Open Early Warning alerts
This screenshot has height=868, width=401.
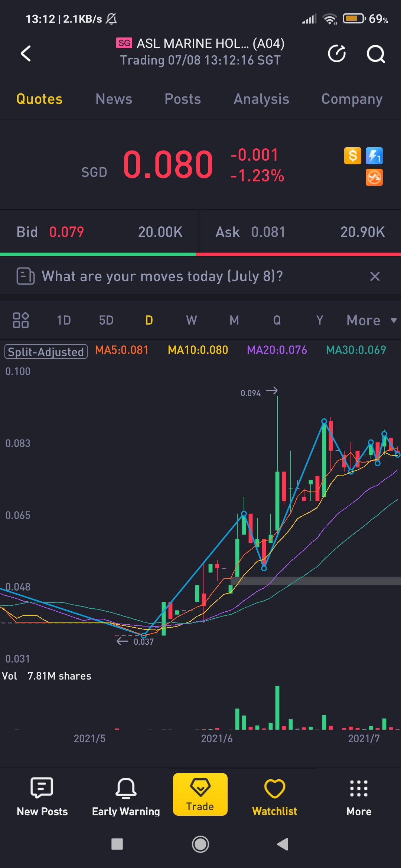click(x=126, y=797)
